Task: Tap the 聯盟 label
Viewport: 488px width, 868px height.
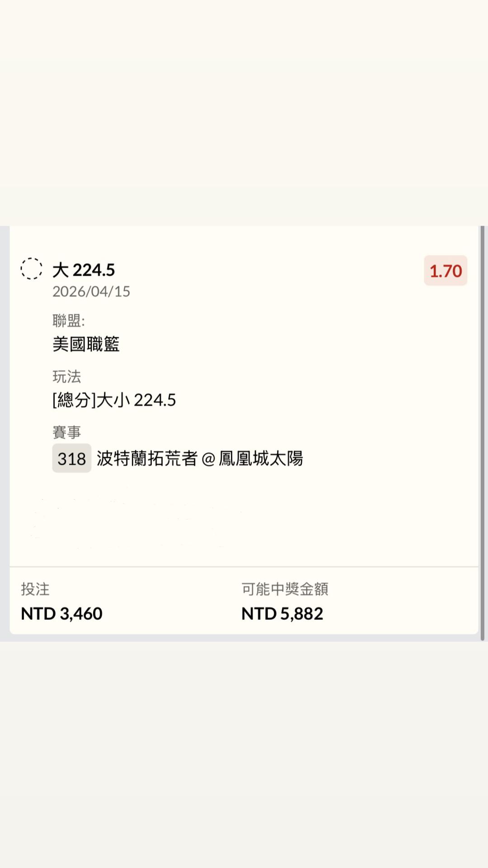Action: pyautogui.click(x=69, y=321)
